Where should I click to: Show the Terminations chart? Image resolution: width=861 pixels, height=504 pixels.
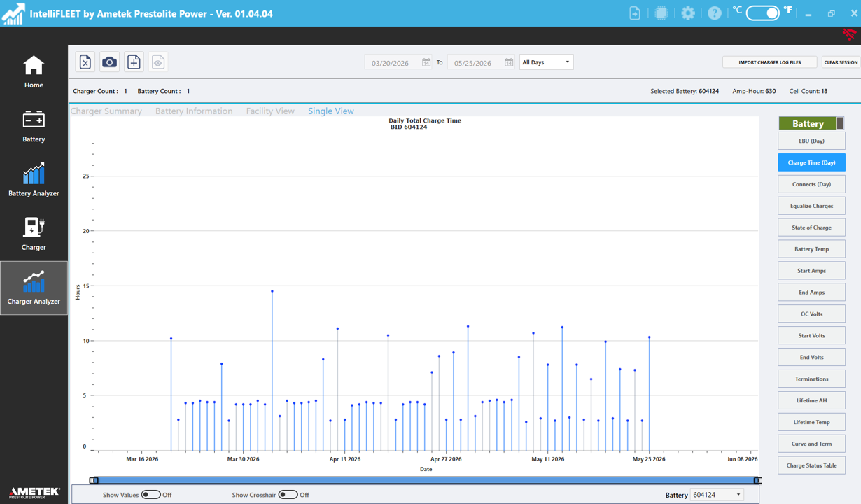(x=811, y=379)
